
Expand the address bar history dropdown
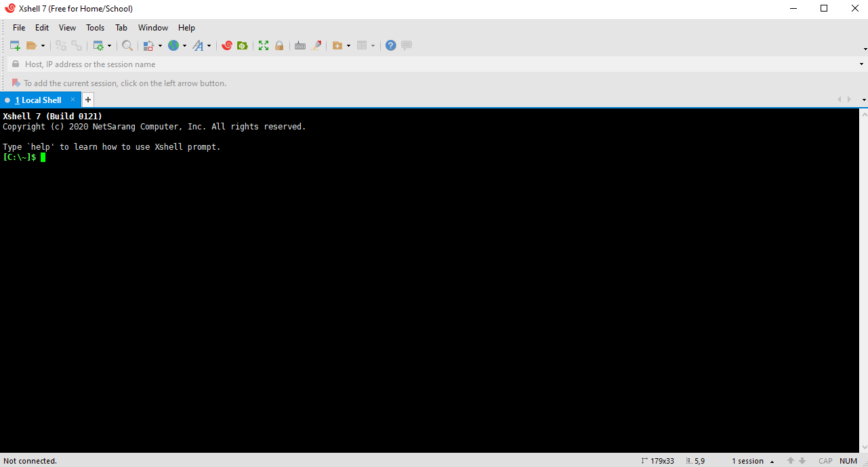(x=861, y=64)
